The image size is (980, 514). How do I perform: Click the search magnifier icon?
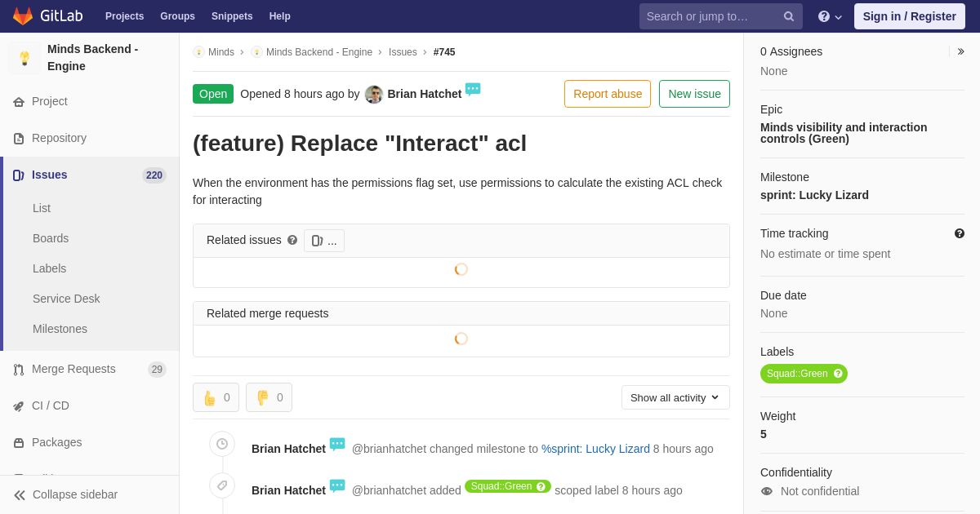click(x=788, y=16)
